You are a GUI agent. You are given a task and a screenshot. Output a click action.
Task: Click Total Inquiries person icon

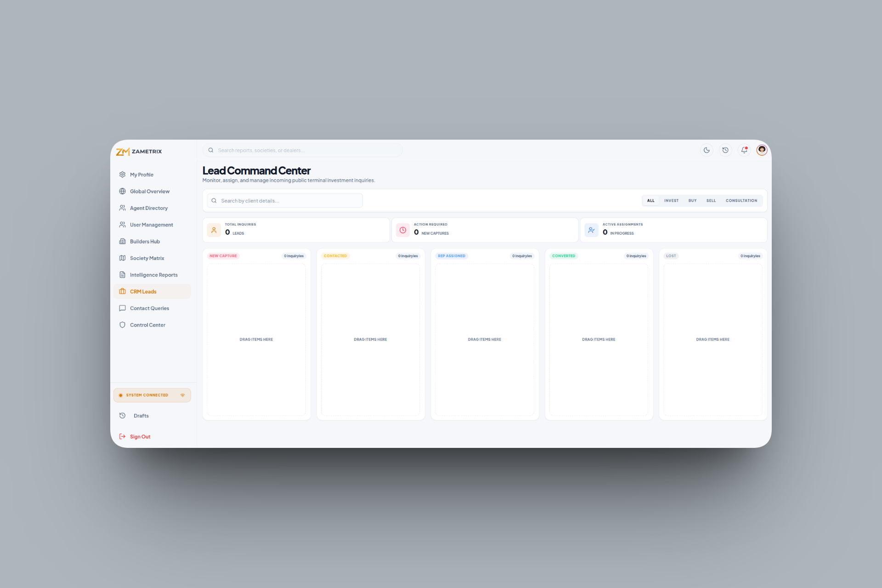[x=214, y=230]
